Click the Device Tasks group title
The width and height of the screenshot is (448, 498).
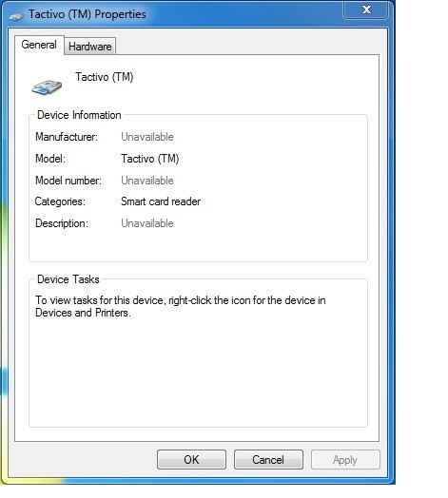pos(68,279)
